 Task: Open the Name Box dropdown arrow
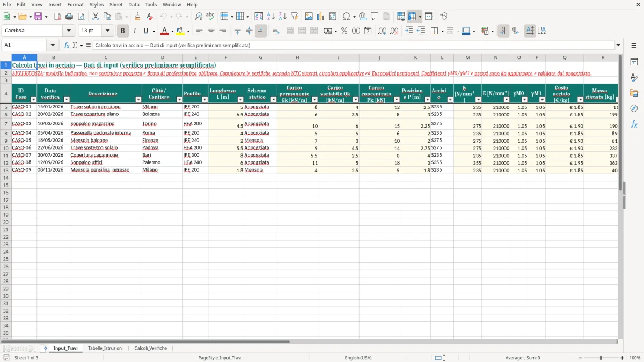coord(53,45)
